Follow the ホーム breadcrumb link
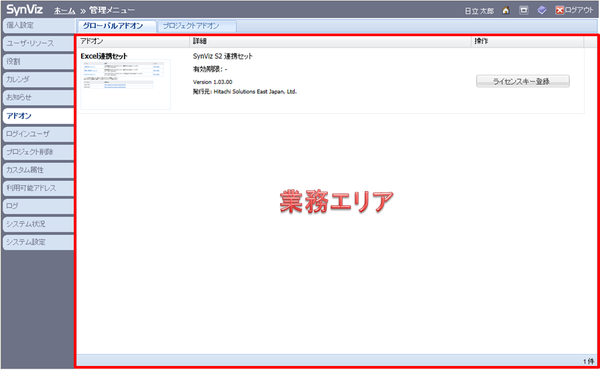This screenshot has height=370, width=600. click(64, 10)
